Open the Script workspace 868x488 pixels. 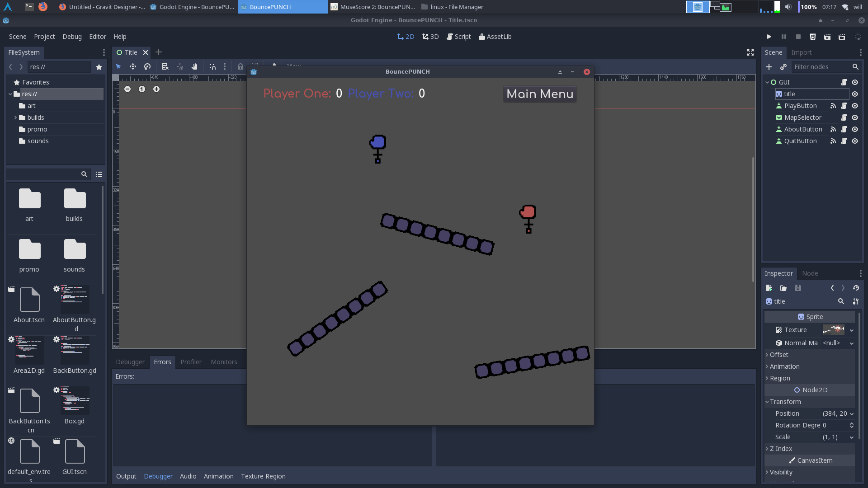(458, 37)
